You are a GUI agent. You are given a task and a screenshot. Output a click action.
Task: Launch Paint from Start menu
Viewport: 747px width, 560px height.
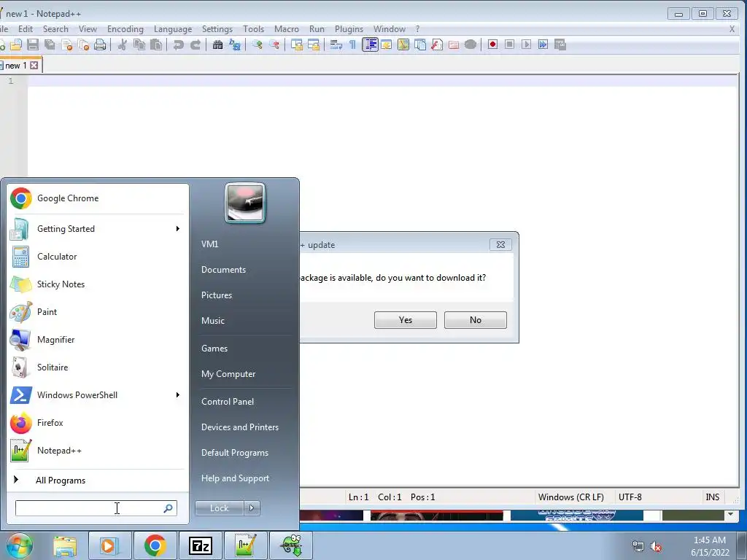click(97, 312)
